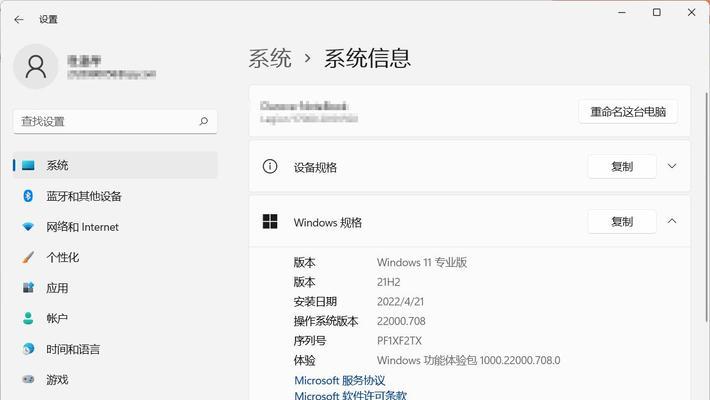Open 时间和语言 settings
This screenshot has height=400, width=710.
115,349
